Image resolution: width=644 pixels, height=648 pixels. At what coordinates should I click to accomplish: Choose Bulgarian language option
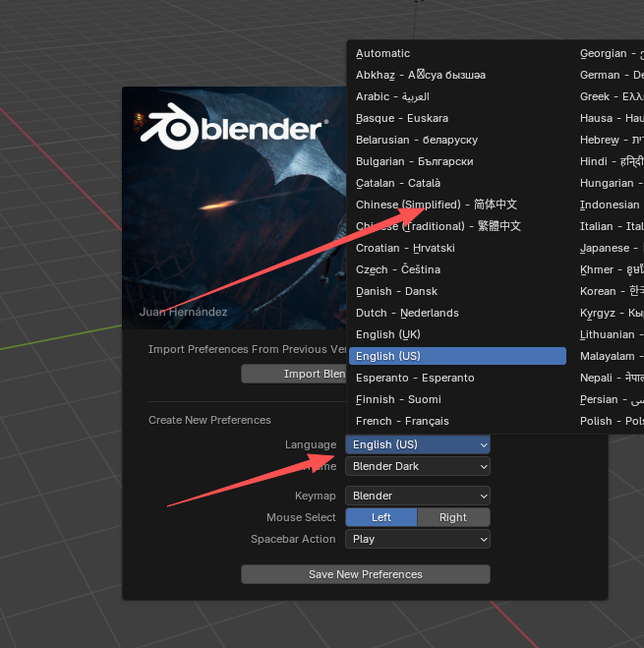[x=457, y=161]
